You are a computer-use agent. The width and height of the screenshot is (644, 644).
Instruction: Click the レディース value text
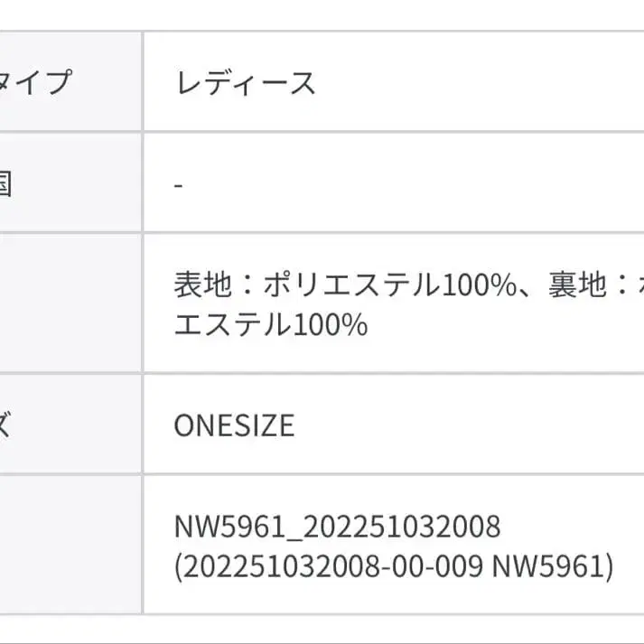tap(245, 83)
